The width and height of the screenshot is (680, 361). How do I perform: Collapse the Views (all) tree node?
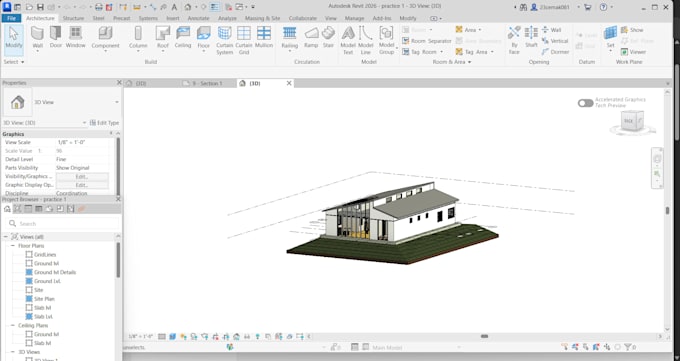click(x=6, y=237)
